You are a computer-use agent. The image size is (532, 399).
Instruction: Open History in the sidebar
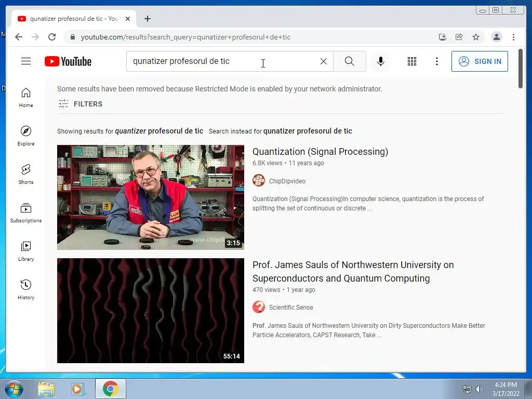click(x=26, y=289)
